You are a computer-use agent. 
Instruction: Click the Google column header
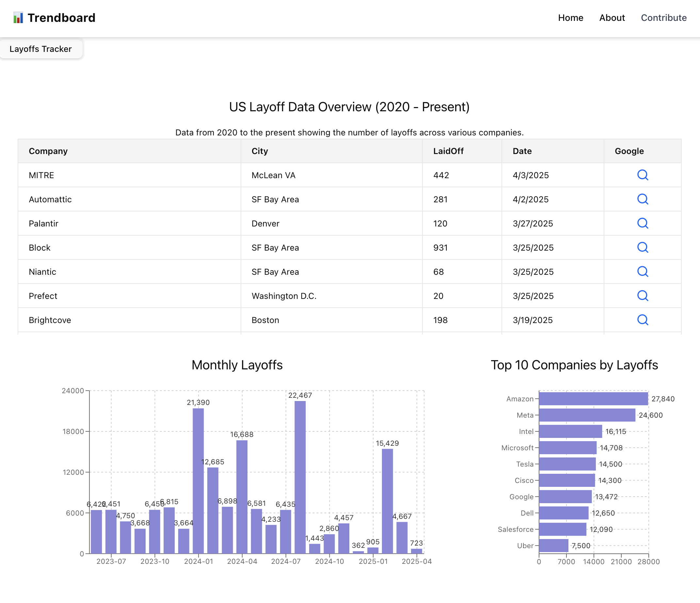coord(643,151)
